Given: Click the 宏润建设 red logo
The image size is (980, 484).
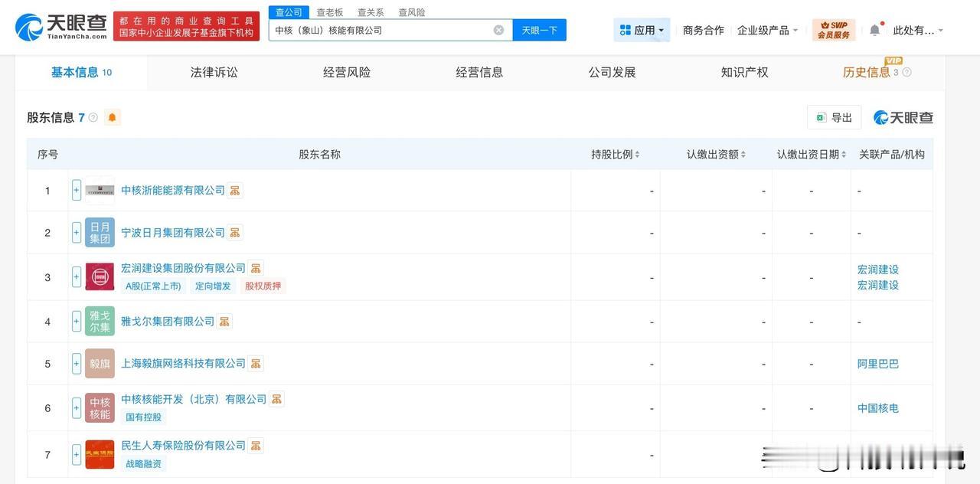Looking at the screenshot, I should pos(100,276).
